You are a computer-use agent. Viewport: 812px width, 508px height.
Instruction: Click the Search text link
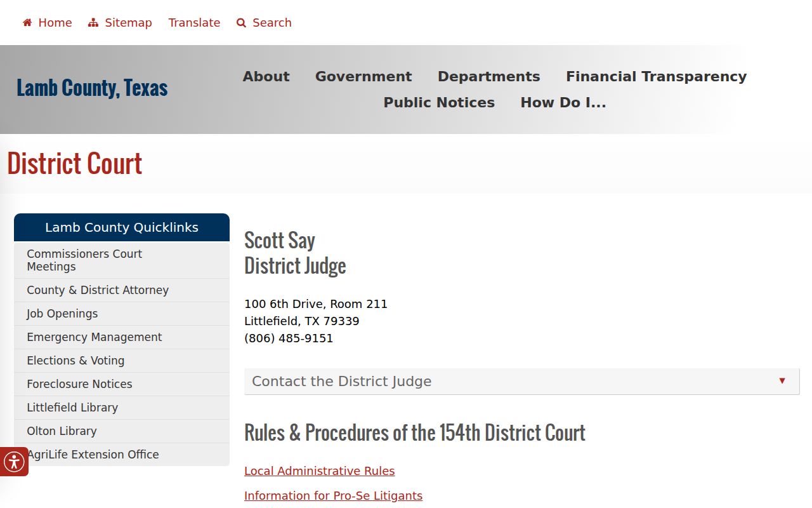pos(272,23)
